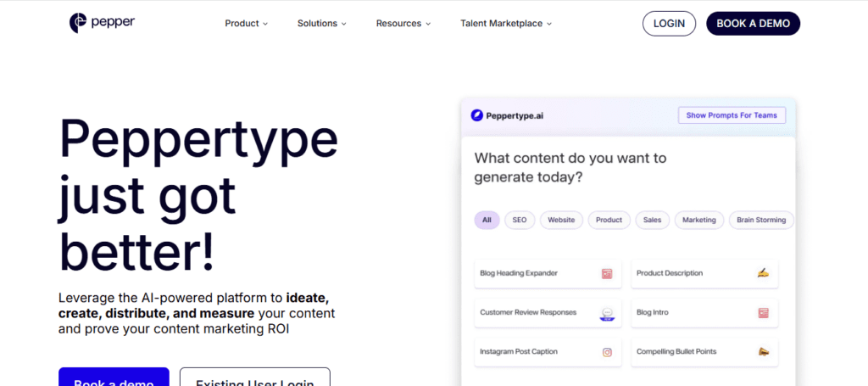Click the Blog Heading Expander icon
This screenshot has height=386, width=868.
coord(607,274)
